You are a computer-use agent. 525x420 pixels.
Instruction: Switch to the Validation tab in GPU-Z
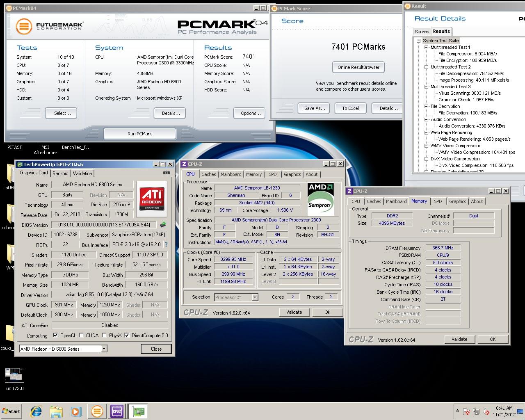(x=82, y=173)
